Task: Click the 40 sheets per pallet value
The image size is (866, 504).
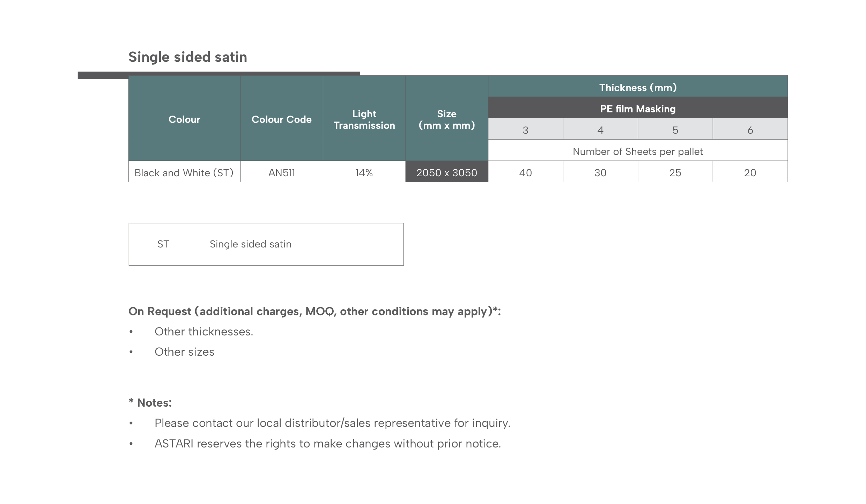Action: (525, 172)
